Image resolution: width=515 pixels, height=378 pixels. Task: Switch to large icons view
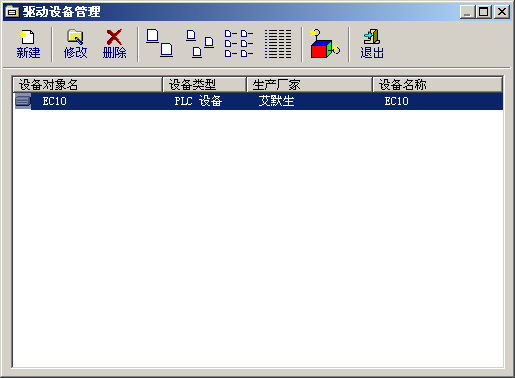pos(160,44)
